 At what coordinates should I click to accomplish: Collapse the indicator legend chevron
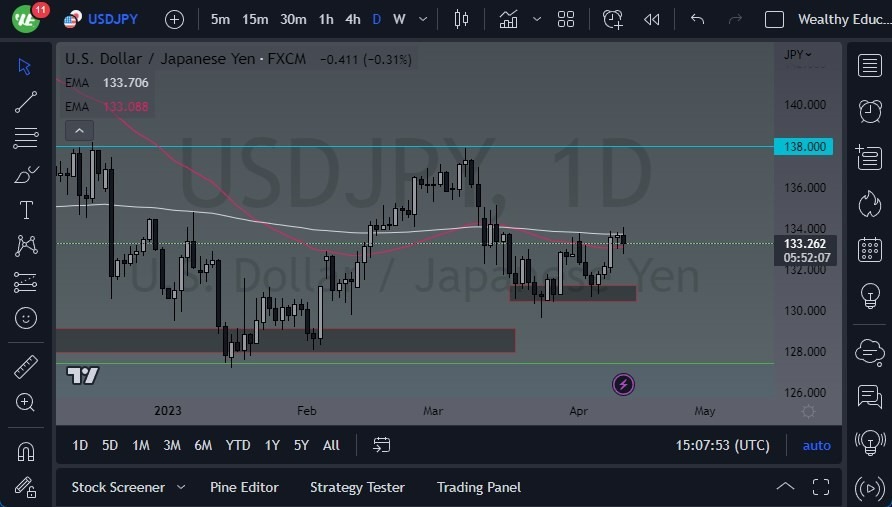click(x=79, y=131)
